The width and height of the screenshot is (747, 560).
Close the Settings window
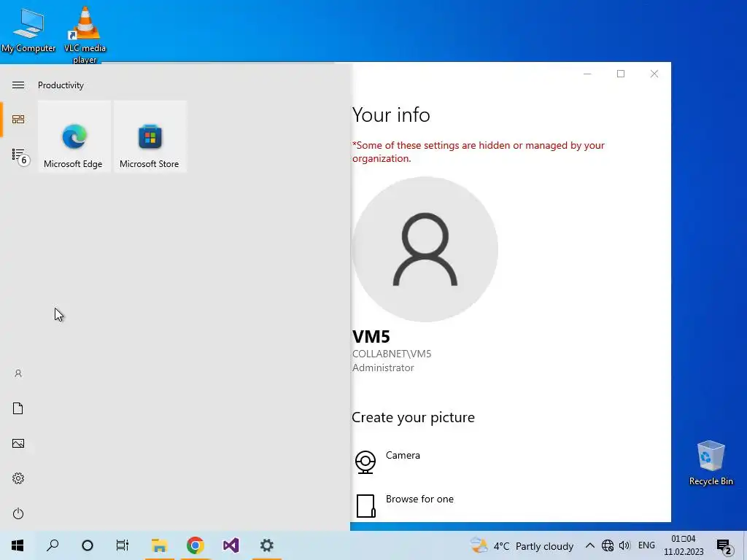pos(654,74)
